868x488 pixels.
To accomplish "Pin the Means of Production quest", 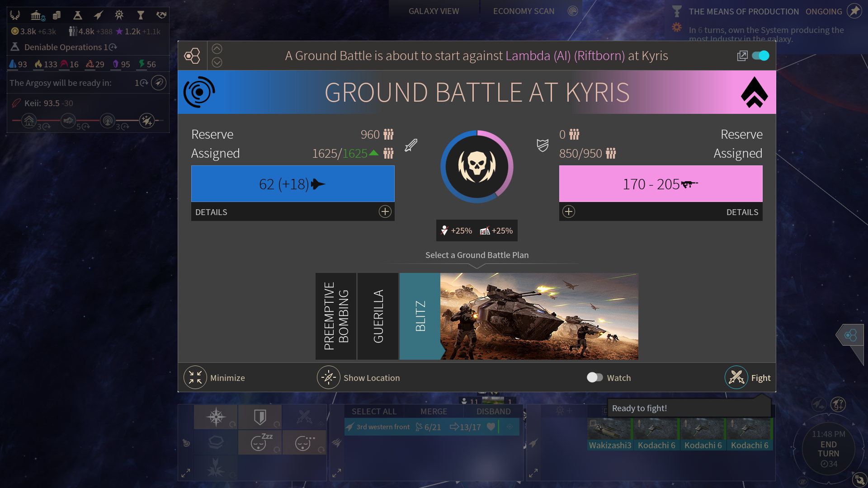I will [x=854, y=11].
